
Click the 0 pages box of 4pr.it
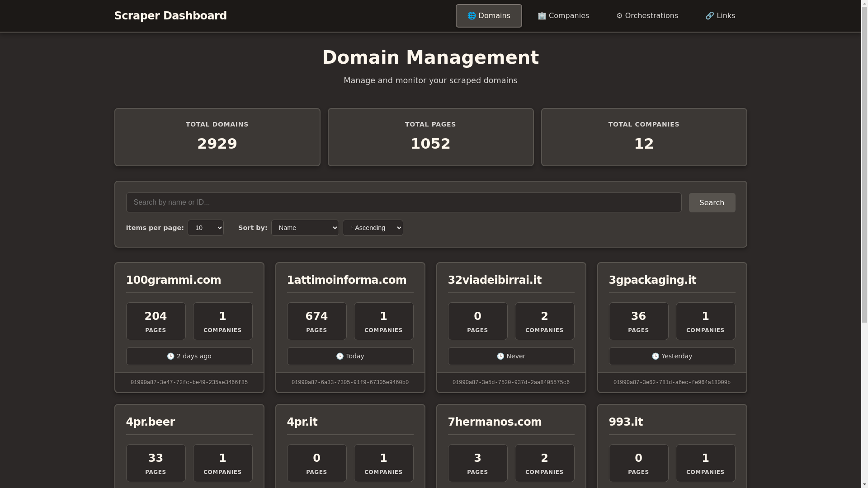tap(316, 463)
